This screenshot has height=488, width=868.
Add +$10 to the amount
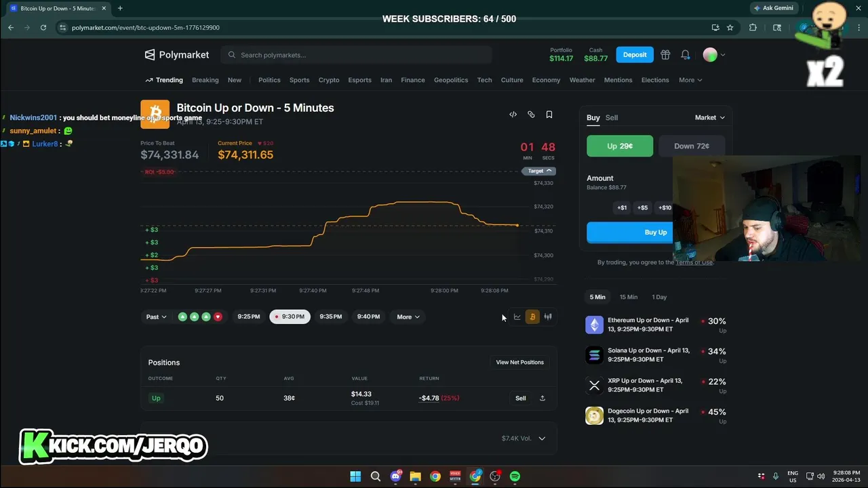pyautogui.click(x=665, y=208)
